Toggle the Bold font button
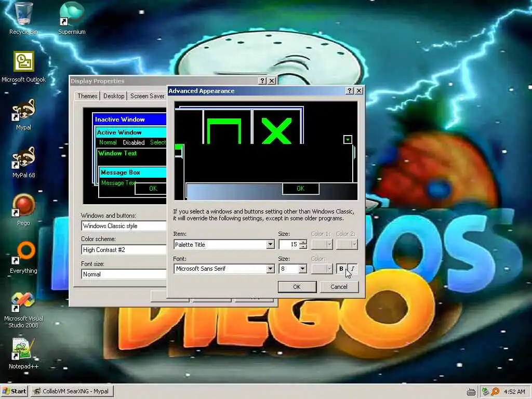The image size is (532, 399). point(341,269)
